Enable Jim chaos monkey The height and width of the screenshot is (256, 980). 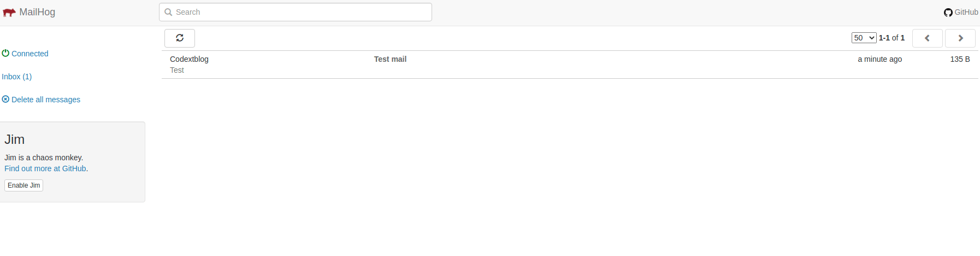tap(23, 185)
